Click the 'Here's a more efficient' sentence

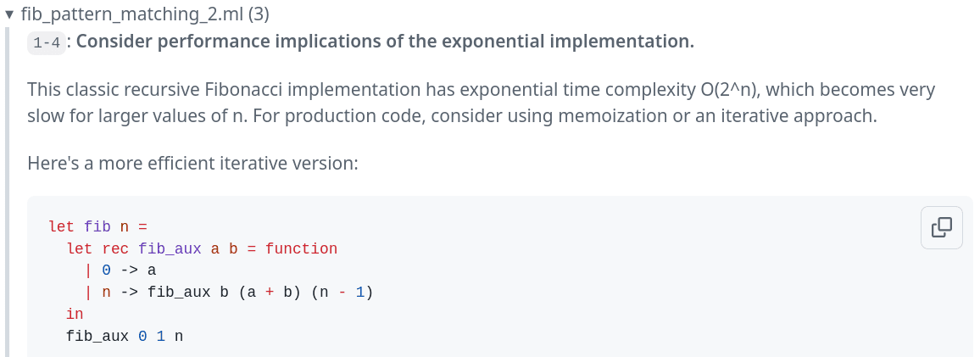(x=192, y=163)
